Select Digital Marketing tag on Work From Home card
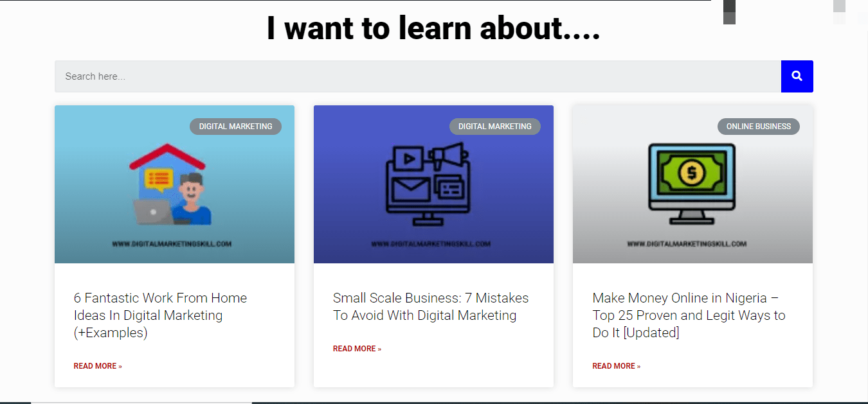This screenshot has width=868, height=404. [235, 127]
